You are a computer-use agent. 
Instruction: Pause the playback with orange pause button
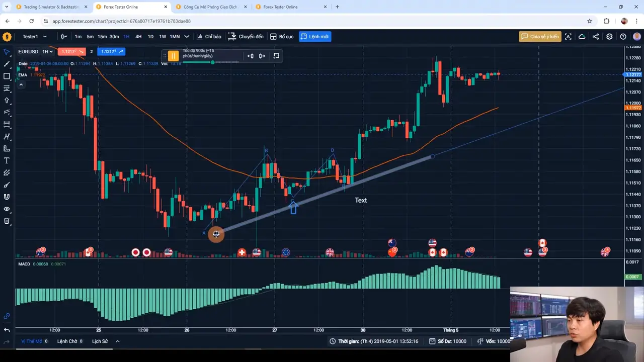[x=173, y=55]
